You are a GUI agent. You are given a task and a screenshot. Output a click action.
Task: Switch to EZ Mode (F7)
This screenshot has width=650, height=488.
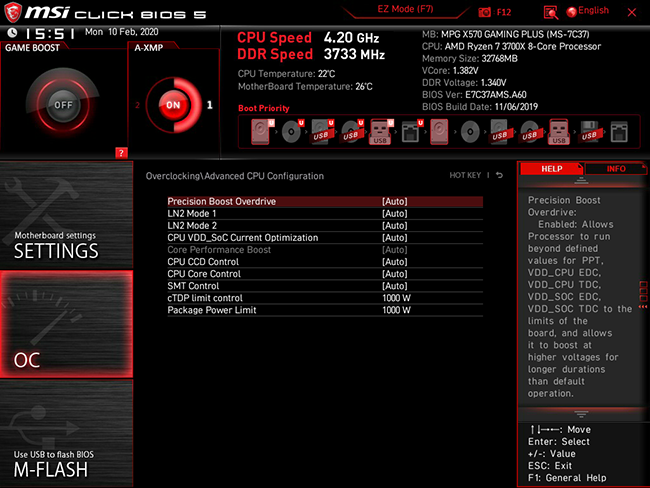pyautogui.click(x=405, y=9)
